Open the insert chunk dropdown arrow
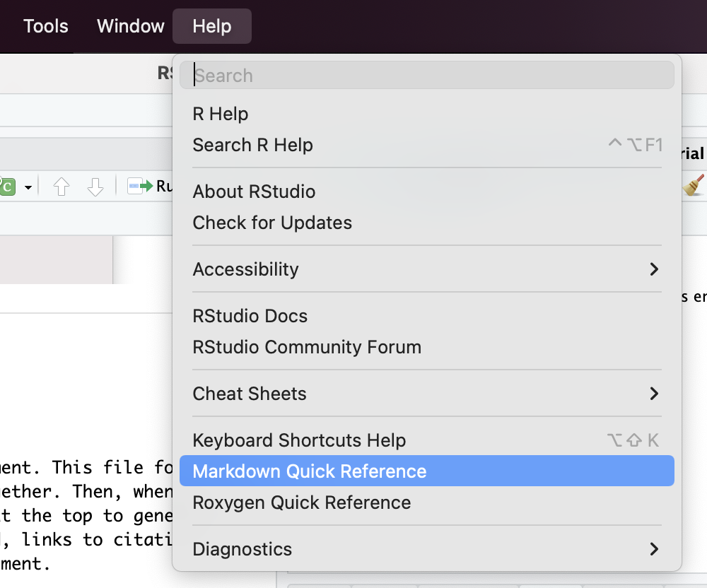Image resolution: width=707 pixels, height=588 pixels. pos(28,187)
